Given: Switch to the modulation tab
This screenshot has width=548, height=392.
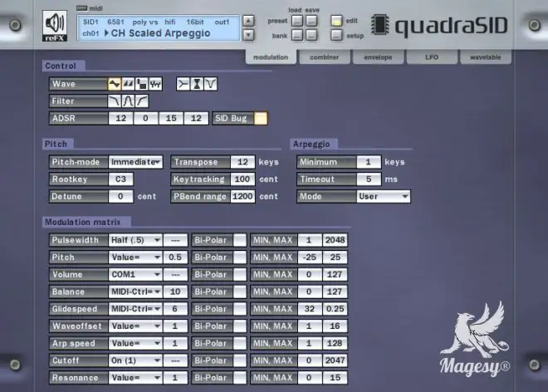Looking at the screenshot, I should (x=271, y=57).
